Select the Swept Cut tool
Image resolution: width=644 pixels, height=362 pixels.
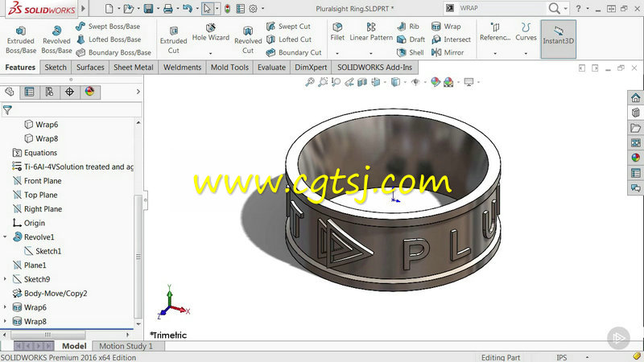(x=288, y=27)
